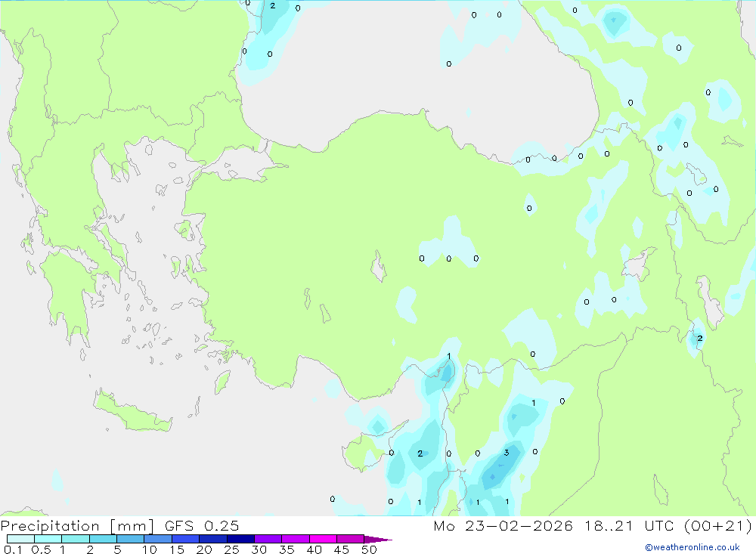
Task: Click the '20' legend scale label
Action: tap(204, 549)
